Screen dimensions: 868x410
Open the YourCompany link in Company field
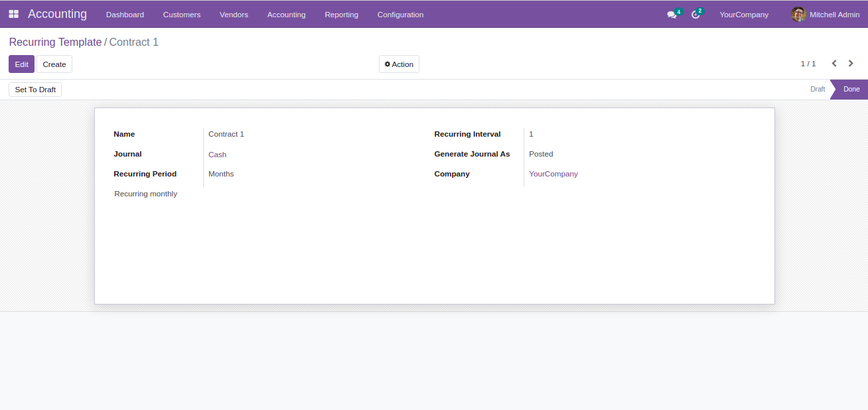pos(553,174)
